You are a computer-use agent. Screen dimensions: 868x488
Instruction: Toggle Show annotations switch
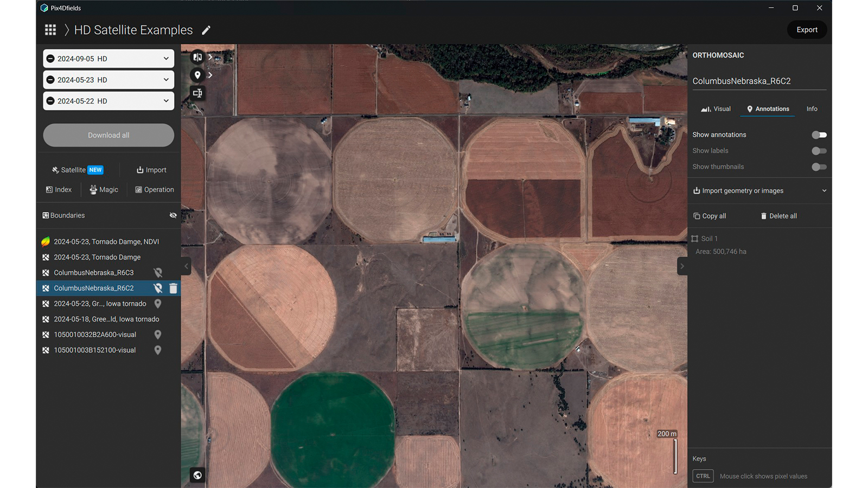819,135
